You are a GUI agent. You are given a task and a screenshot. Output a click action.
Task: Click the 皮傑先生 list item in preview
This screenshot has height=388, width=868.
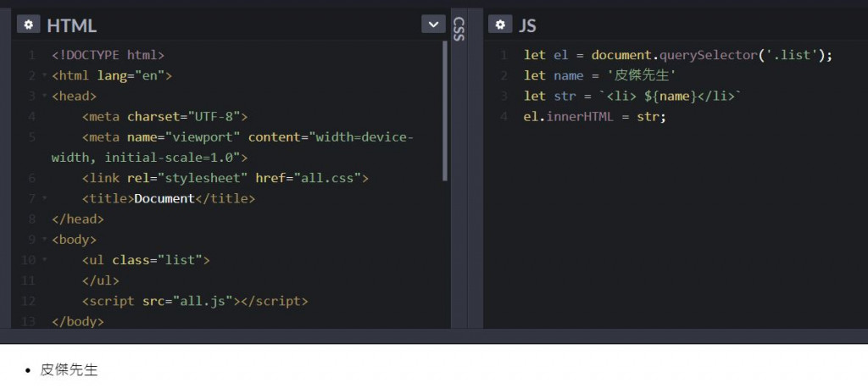coord(70,370)
